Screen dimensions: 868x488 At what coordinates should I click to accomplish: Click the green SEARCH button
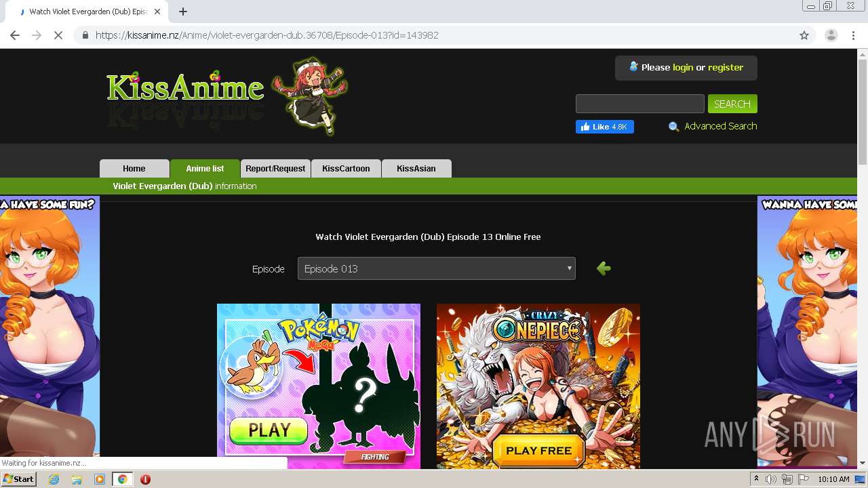click(732, 104)
